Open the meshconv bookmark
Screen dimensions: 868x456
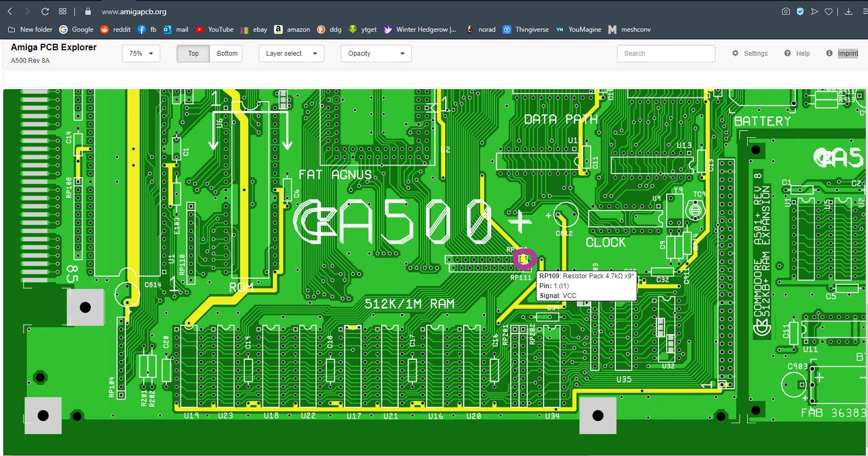(x=630, y=30)
